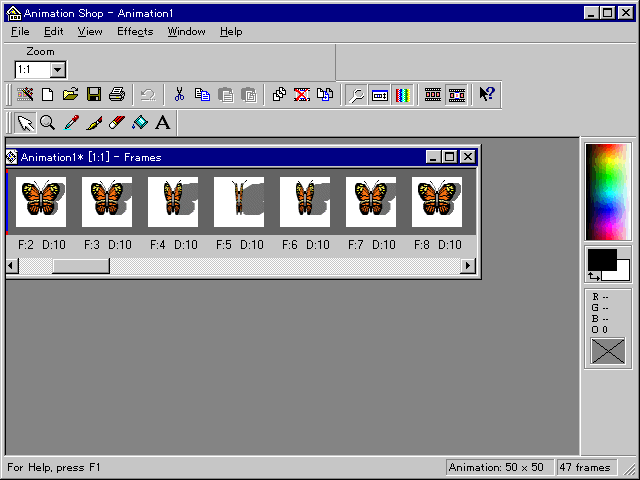Select the Text tool
The image size is (640, 480).
pyautogui.click(x=163, y=123)
